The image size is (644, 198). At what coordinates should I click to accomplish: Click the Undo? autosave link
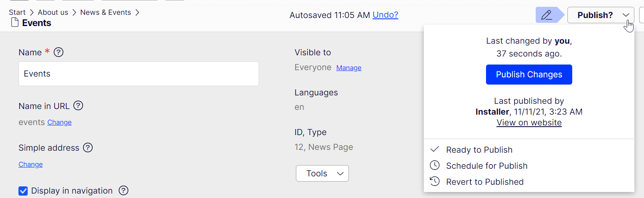pyautogui.click(x=385, y=15)
